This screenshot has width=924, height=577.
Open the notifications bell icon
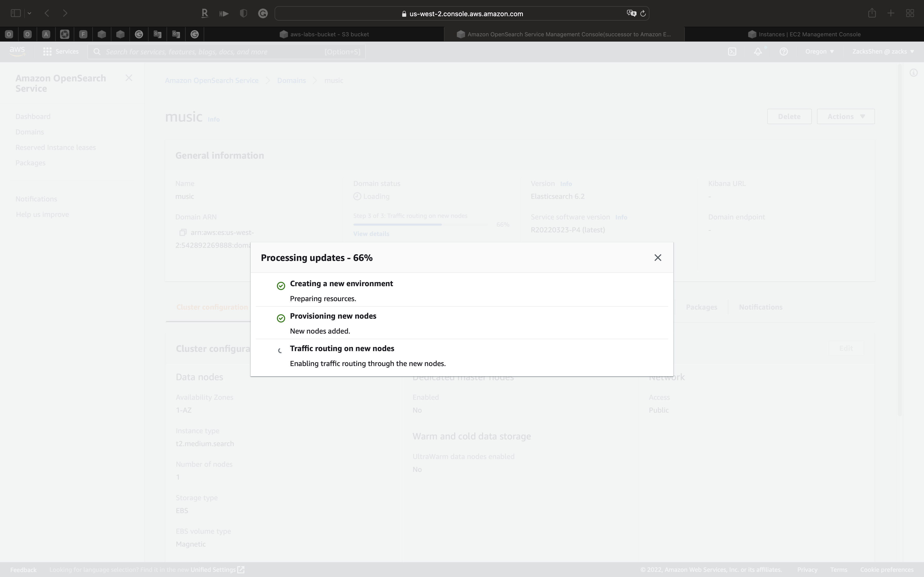(x=757, y=52)
